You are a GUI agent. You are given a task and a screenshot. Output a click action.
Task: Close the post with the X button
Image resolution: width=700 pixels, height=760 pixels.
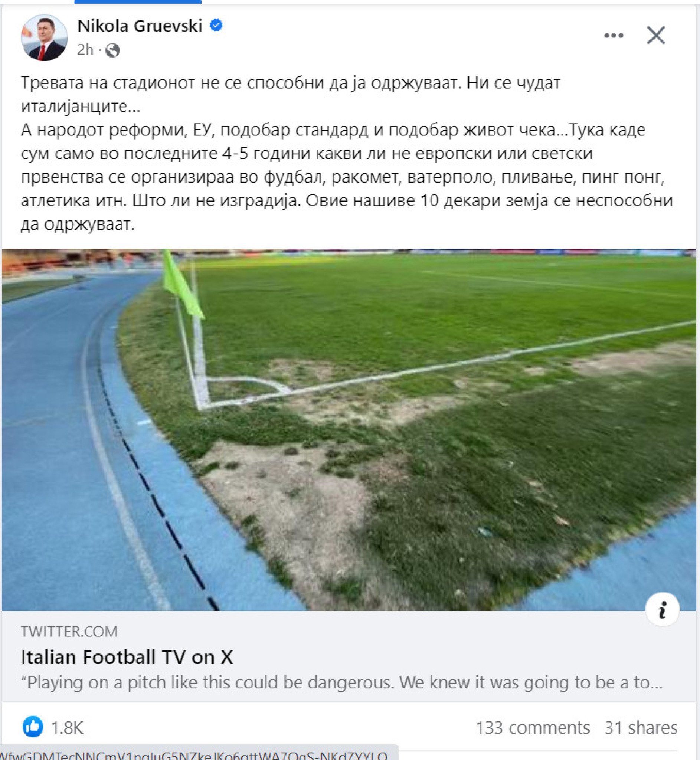tap(656, 36)
